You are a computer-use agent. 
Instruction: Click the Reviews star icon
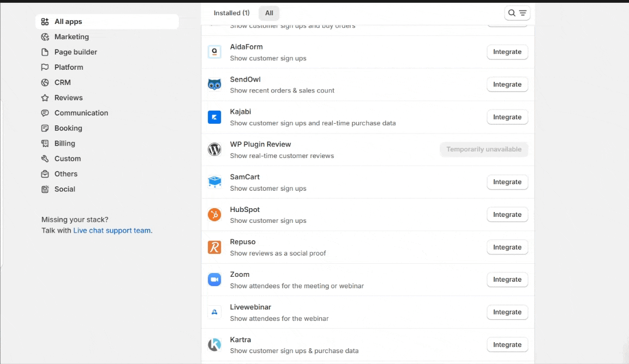pyautogui.click(x=45, y=98)
